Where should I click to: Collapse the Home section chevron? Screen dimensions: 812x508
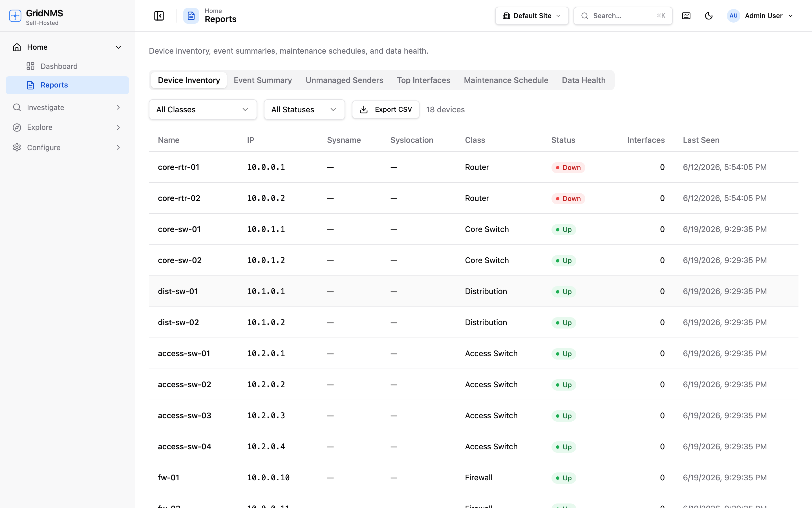[x=118, y=47]
